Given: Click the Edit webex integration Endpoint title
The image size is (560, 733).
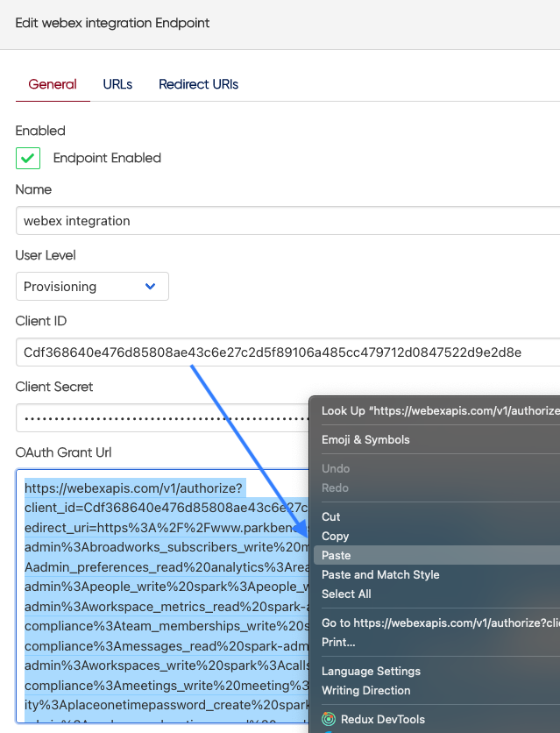Looking at the screenshot, I should (x=112, y=23).
